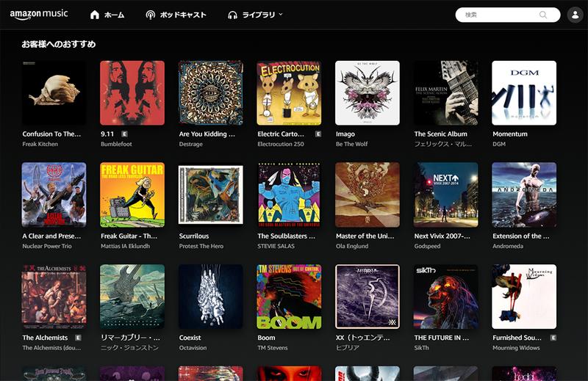Open Scurrilous album cover
Image resolution: width=588 pixels, height=381 pixels.
[211, 195]
